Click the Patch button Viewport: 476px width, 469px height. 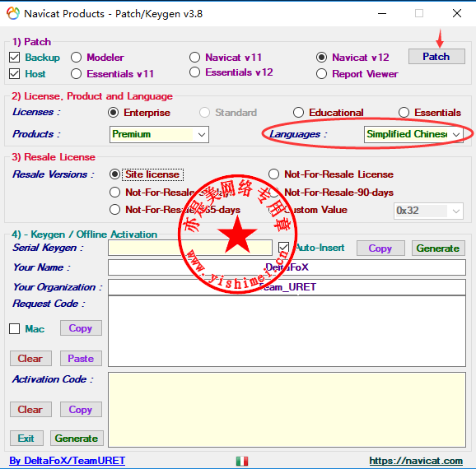click(x=436, y=57)
